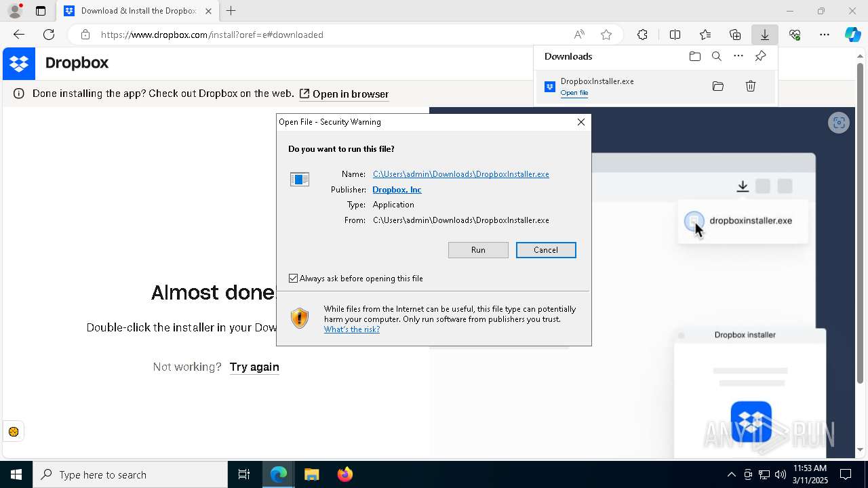The width and height of the screenshot is (868, 488).
Task: Open Extensions puzzle icon
Action: [x=642, y=35]
